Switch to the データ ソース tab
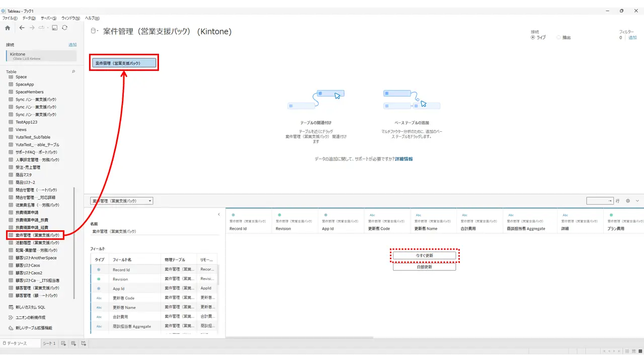 (19, 343)
